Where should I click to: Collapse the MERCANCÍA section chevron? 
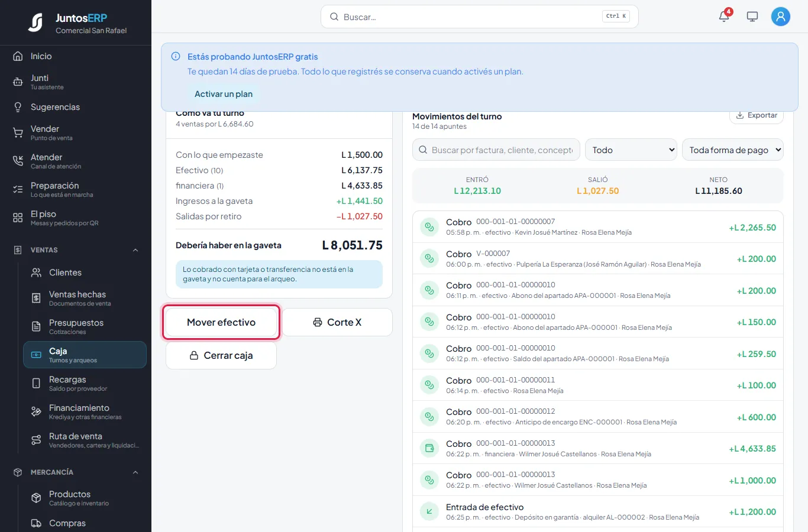click(135, 472)
